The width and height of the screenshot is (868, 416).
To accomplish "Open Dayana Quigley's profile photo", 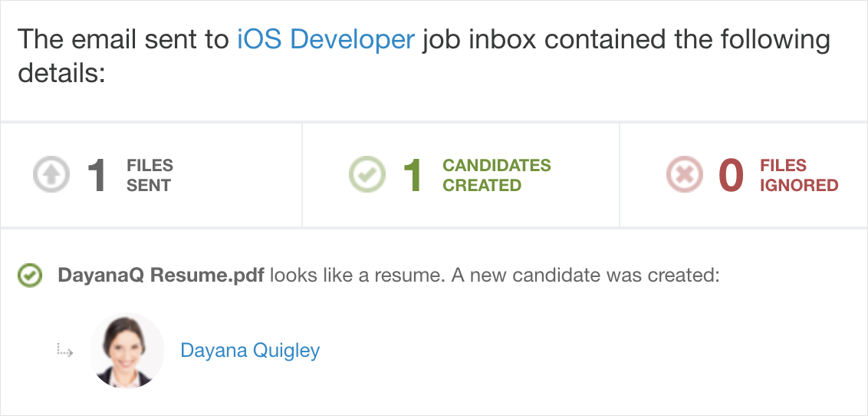I will click(x=127, y=350).
